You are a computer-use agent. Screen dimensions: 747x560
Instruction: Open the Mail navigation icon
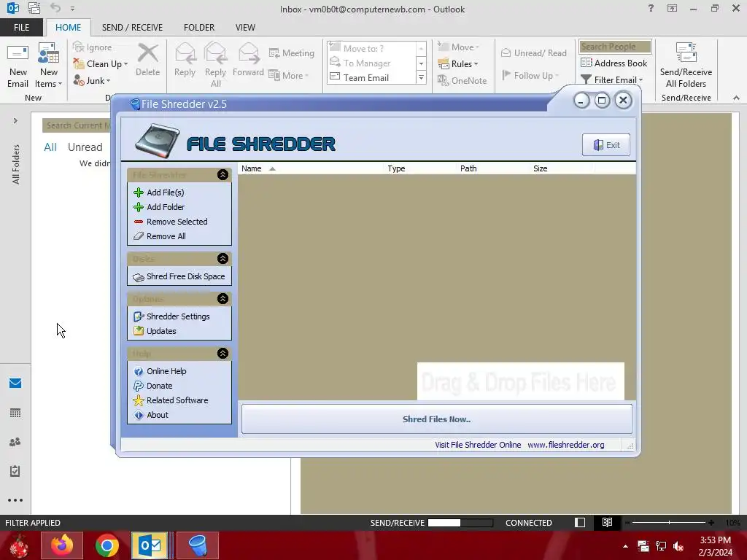point(15,384)
